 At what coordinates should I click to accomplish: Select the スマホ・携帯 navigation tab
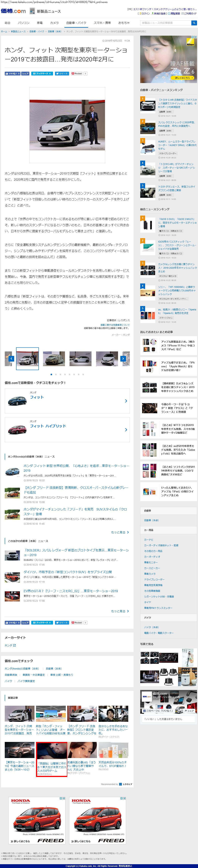pos(102,23)
